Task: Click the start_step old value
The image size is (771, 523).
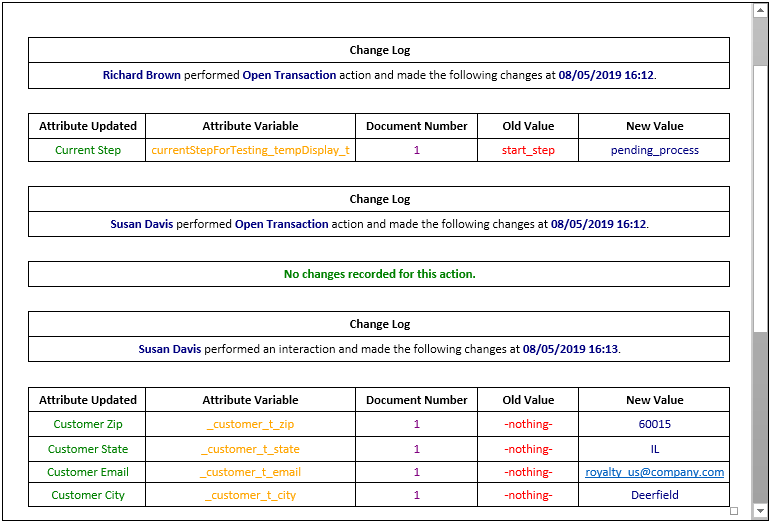Action: click(527, 150)
